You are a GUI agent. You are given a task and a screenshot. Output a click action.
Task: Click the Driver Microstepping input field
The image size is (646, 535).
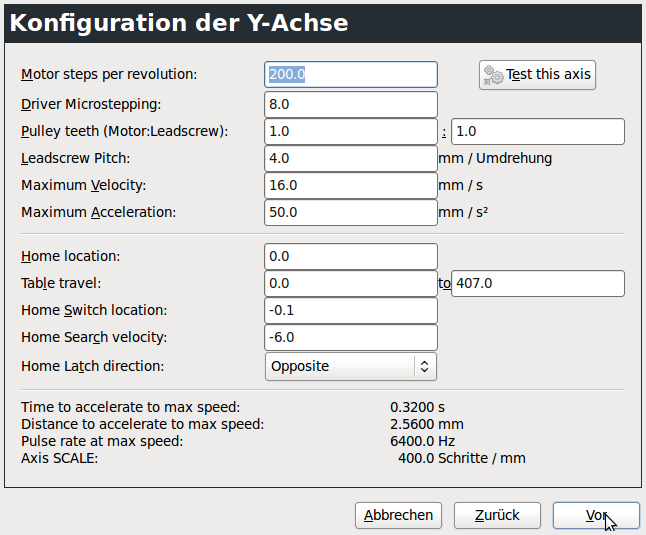[x=351, y=104]
